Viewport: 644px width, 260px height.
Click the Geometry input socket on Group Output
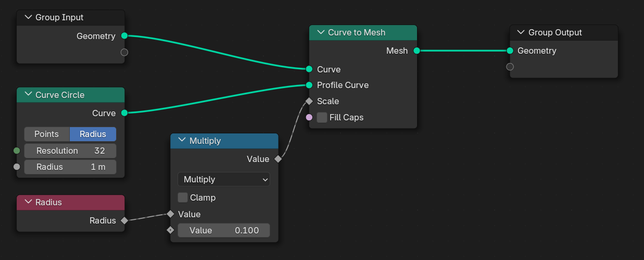coord(510,51)
